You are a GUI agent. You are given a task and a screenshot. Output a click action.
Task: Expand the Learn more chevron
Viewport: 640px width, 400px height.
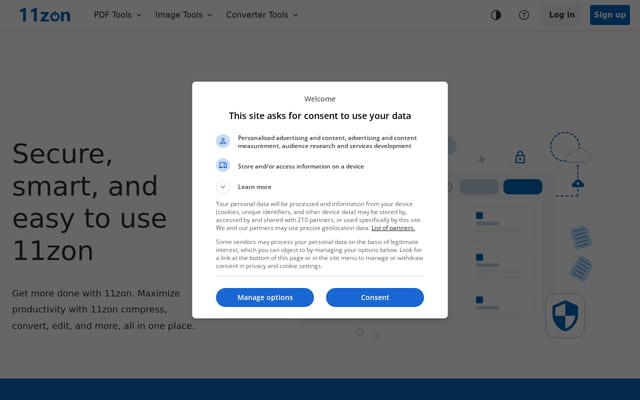pos(223,187)
